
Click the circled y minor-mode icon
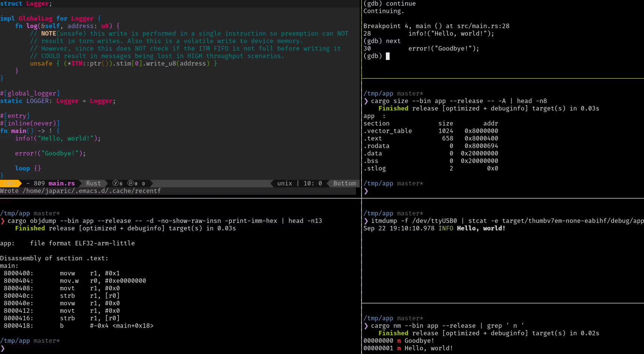115,183
